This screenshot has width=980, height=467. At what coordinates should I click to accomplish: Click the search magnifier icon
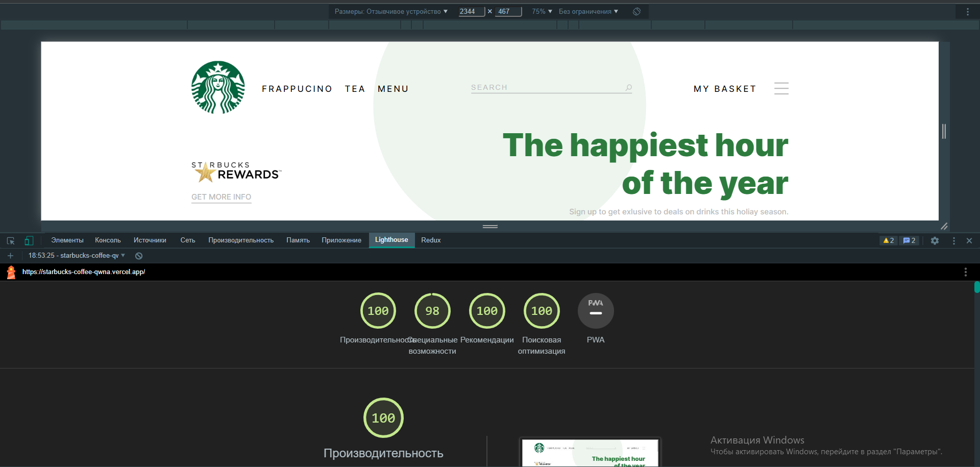(x=628, y=87)
